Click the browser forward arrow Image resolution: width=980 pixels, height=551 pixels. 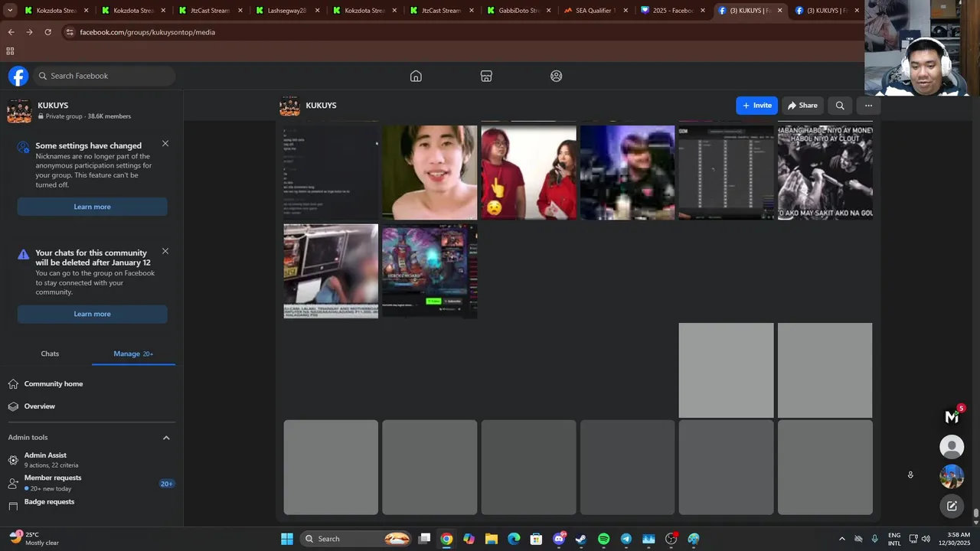coord(29,32)
